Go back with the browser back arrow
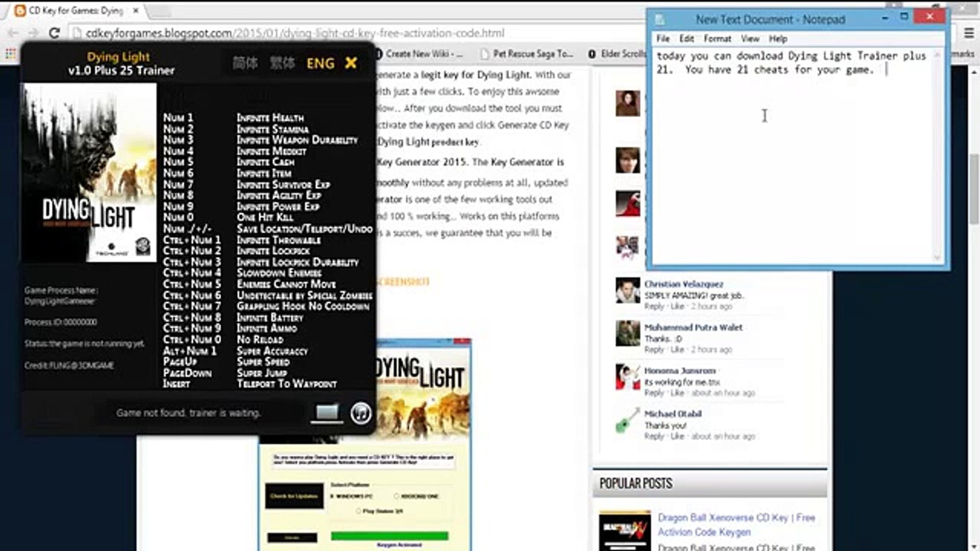The height and width of the screenshot is (551, 980). pos(13,33)
